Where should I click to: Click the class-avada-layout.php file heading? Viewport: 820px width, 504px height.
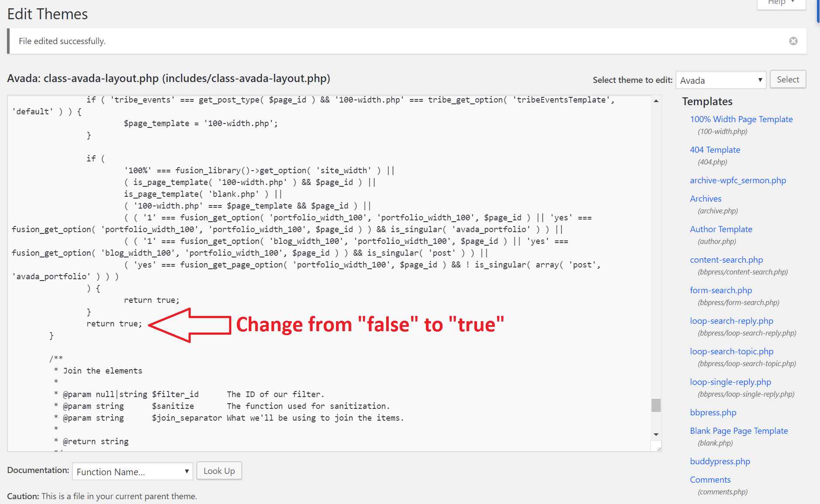(168, 79)
